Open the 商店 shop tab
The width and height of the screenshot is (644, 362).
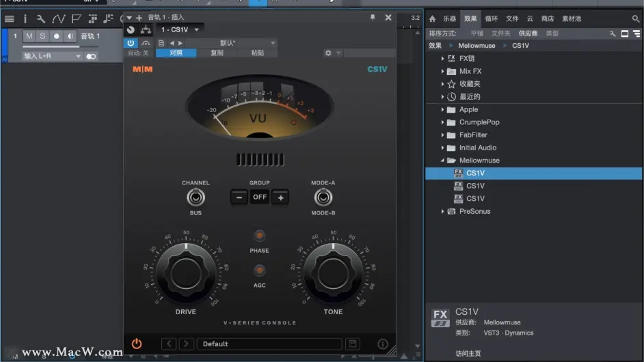(548, 18)
